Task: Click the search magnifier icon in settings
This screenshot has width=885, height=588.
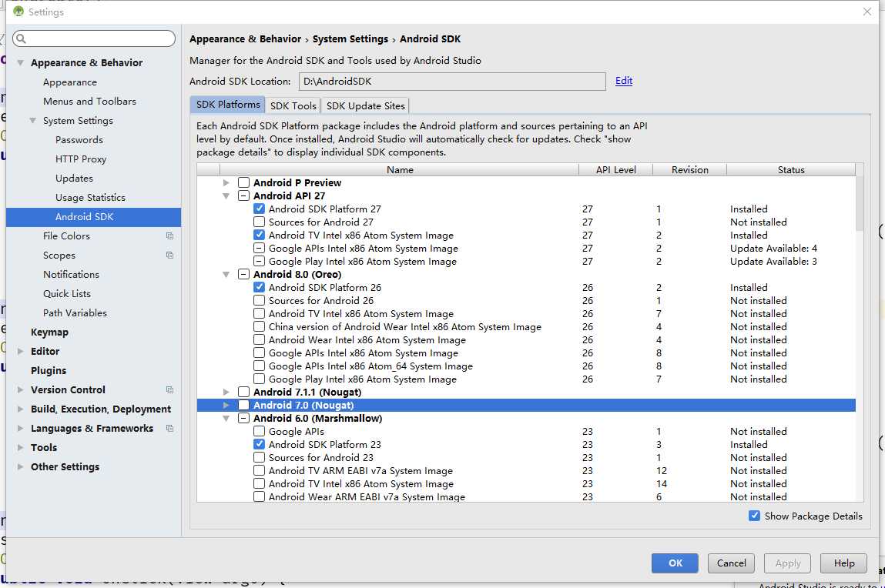Action: 22,38
